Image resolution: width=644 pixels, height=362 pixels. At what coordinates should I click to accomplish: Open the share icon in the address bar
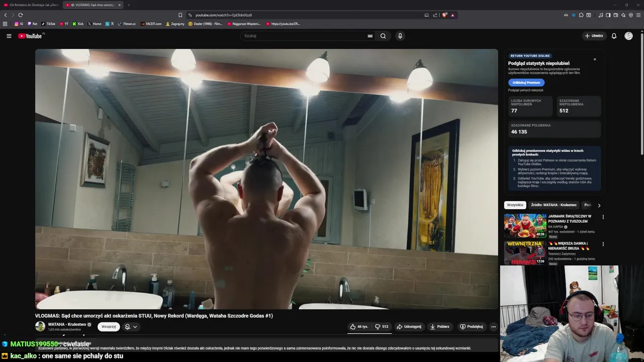pos(434,15)
